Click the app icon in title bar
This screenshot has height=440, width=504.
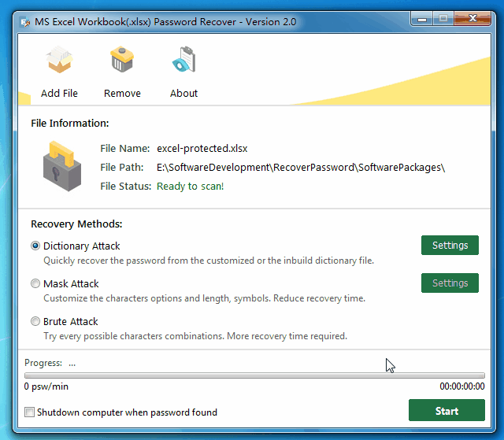pos(25,22)
